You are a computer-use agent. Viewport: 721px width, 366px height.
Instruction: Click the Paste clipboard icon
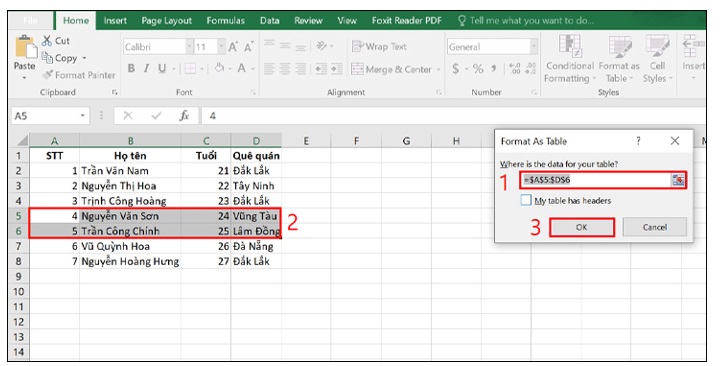[x=25, y=47]
